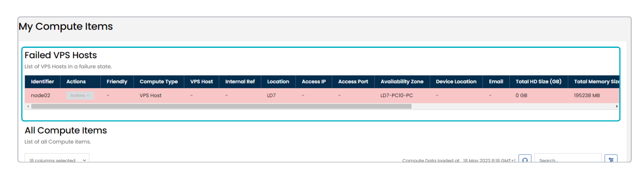The image size is (644, 176).
Task: Click the Access IP column header
Action: pos(314,82)
